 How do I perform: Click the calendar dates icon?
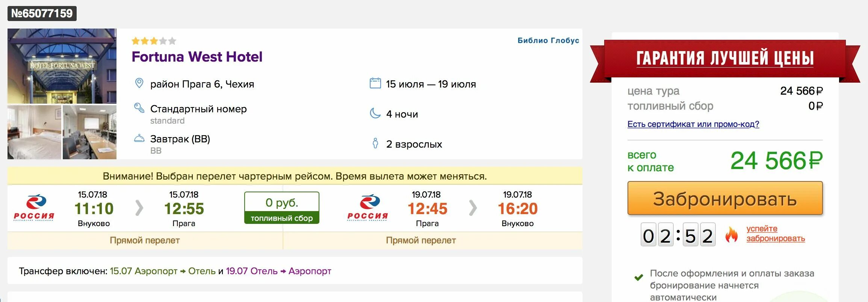[x=375, y=83]
